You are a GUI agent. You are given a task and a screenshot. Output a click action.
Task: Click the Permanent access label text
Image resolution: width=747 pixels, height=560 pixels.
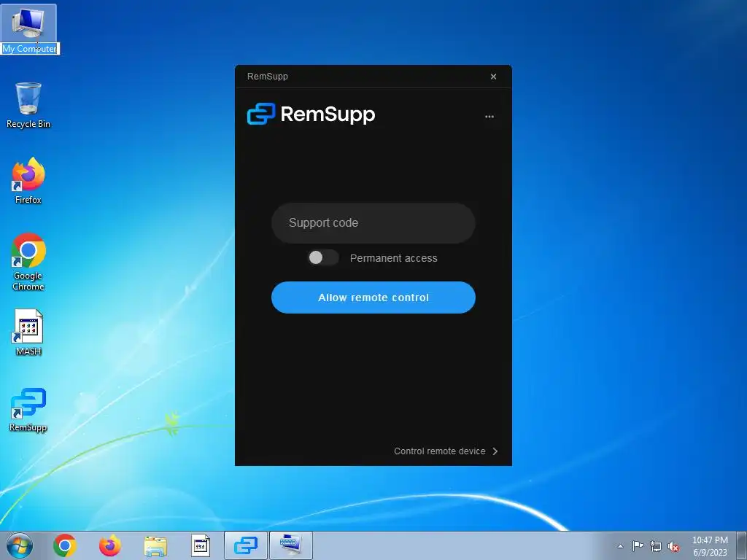pos(393,258)
